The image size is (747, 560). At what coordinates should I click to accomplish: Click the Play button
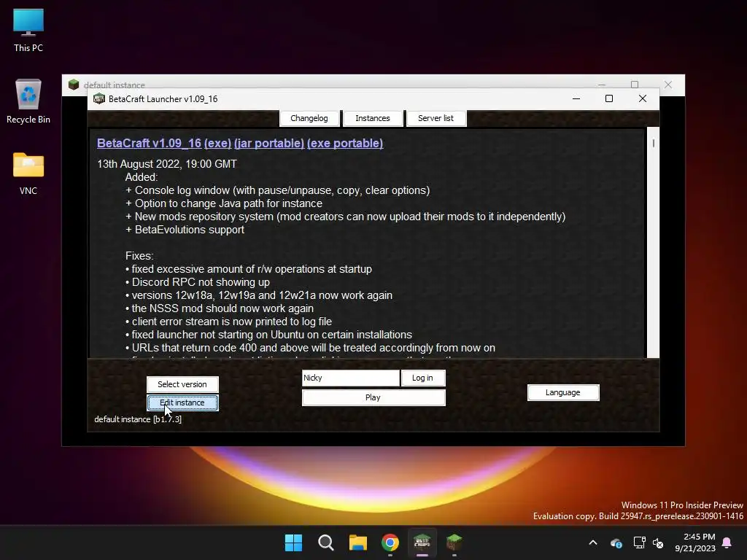tap(373, 397)
